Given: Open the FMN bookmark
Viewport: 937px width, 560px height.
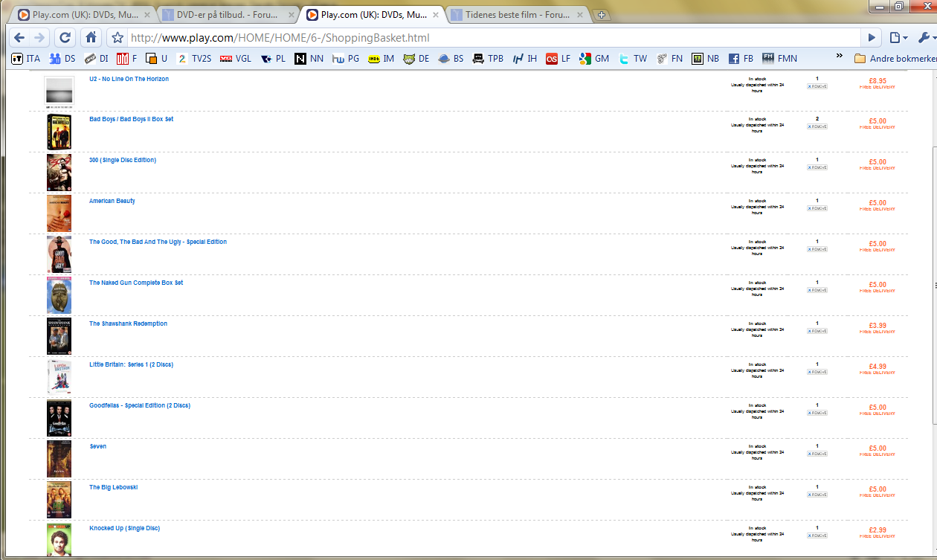Looking at the screenshot, I should [781, 58].
